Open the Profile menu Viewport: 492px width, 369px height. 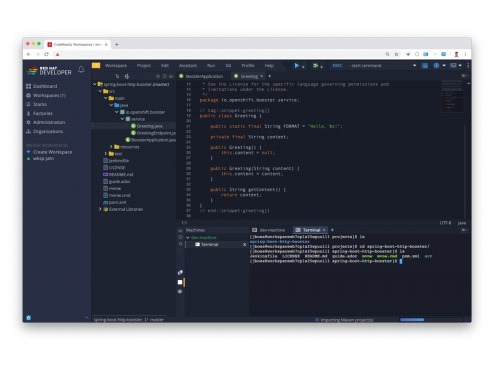click(x=248, y=66)
